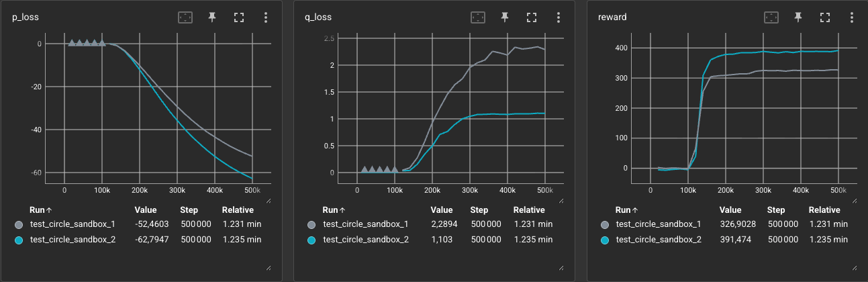Click gray swatch of test_circle_sandbox_1 in p_loss
868x282 pixels.
click(x=18, y=224)
